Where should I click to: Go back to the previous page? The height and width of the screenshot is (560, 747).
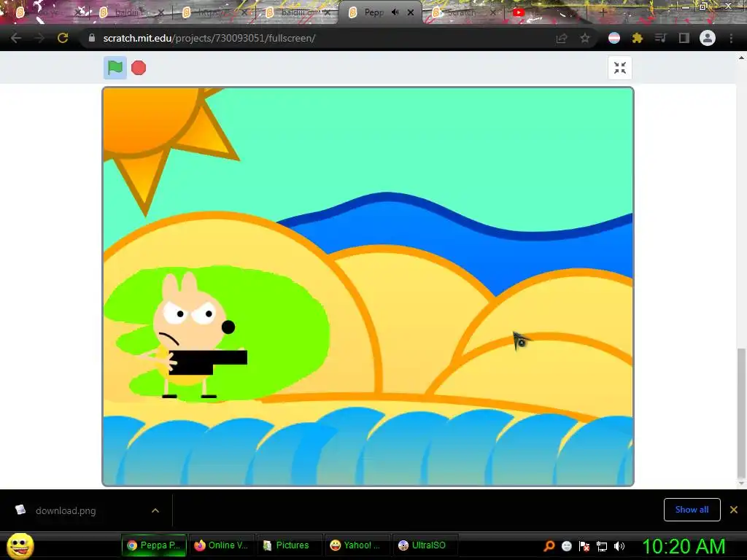pos(16,38)
